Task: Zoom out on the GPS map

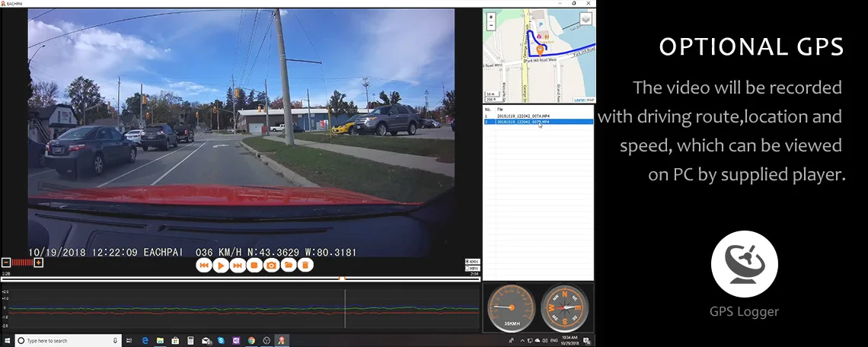Action: [491, 25]
